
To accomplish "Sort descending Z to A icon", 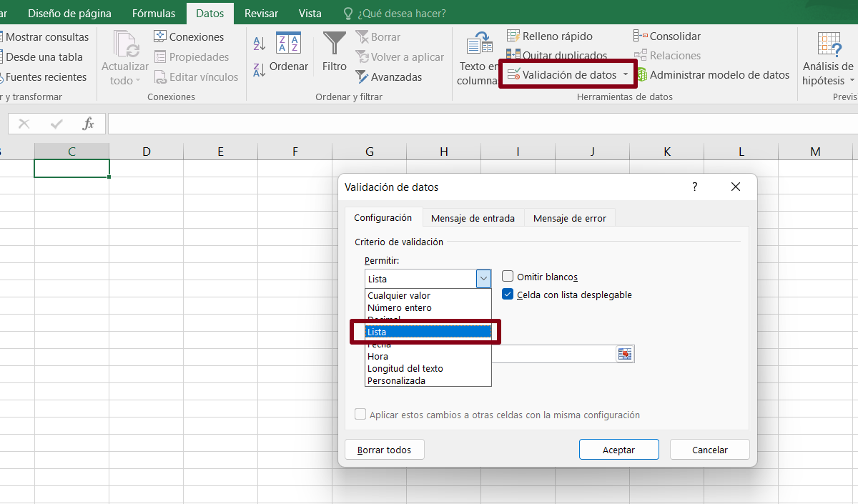I will click(x=260, y=70).
